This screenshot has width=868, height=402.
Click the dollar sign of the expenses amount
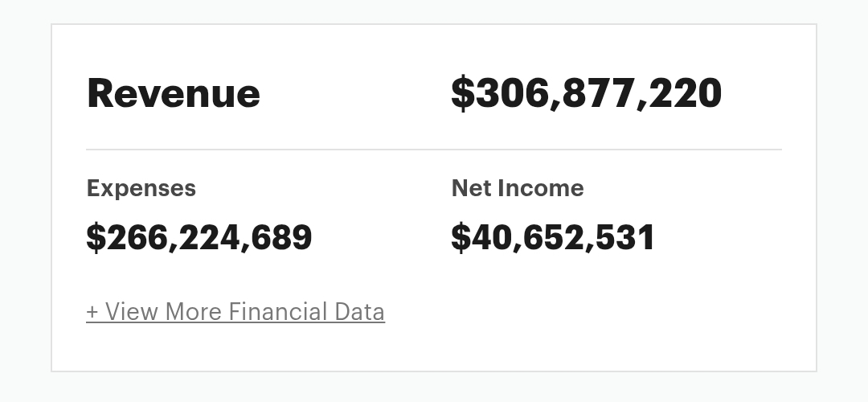click(x=96, y=237)
